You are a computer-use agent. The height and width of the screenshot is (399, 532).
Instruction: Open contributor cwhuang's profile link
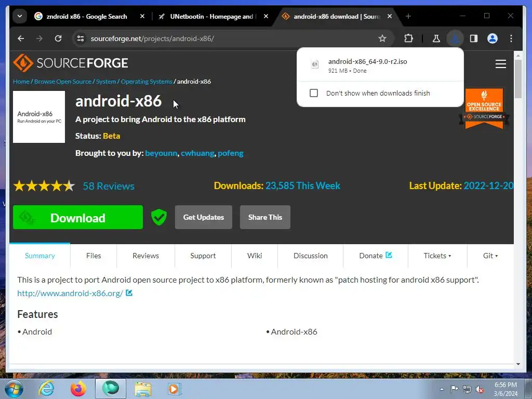pyautogui.click(x=197, y=153)
